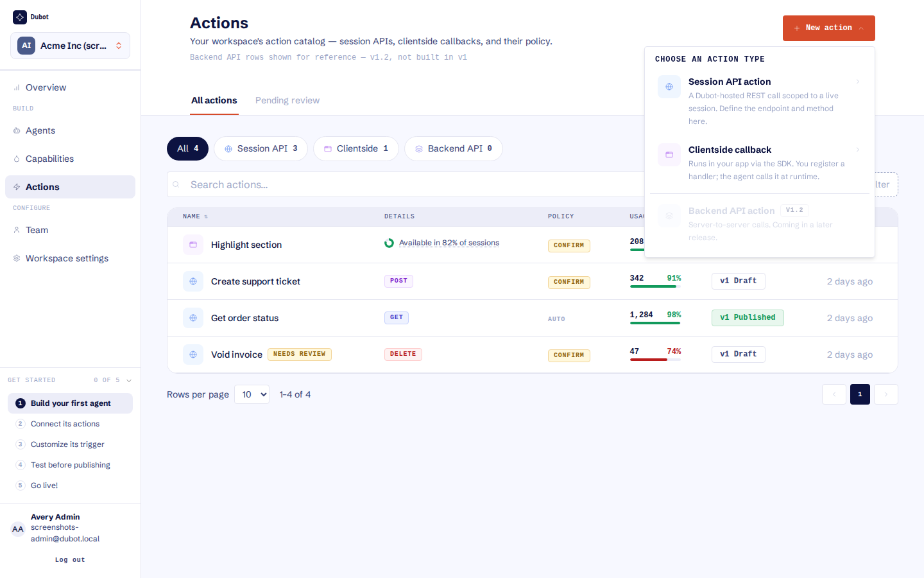The width and height of the screenshot is (924, 578).
Task: Open the Get order status action
Action: (x=245, y=318)
